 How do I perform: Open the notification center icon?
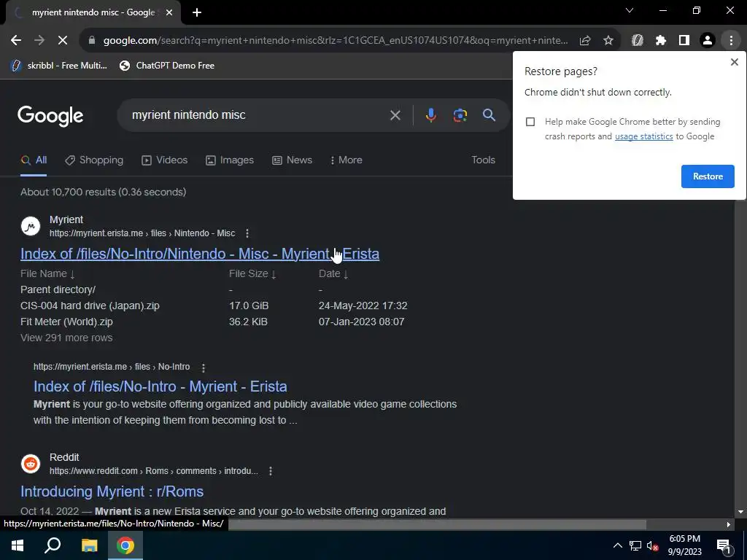coord(723,545)
